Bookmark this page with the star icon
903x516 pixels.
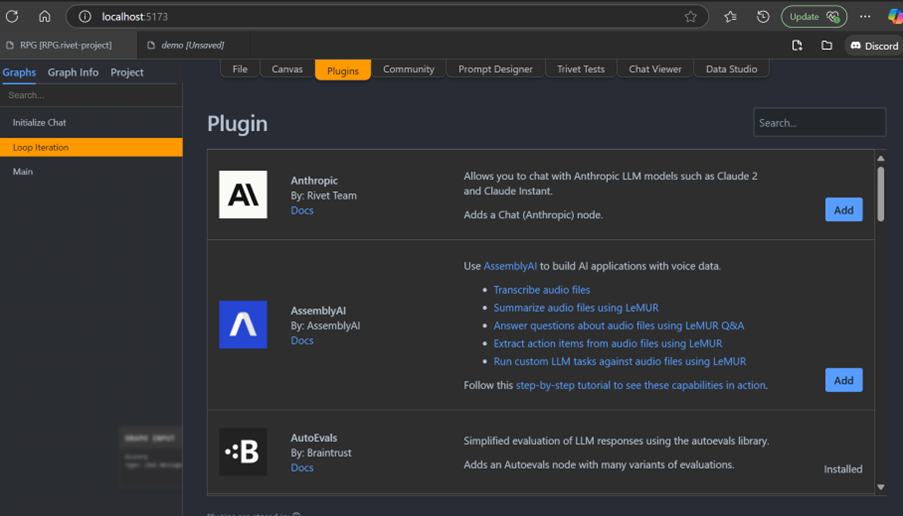pyautogui.click(x=690, y=16)
